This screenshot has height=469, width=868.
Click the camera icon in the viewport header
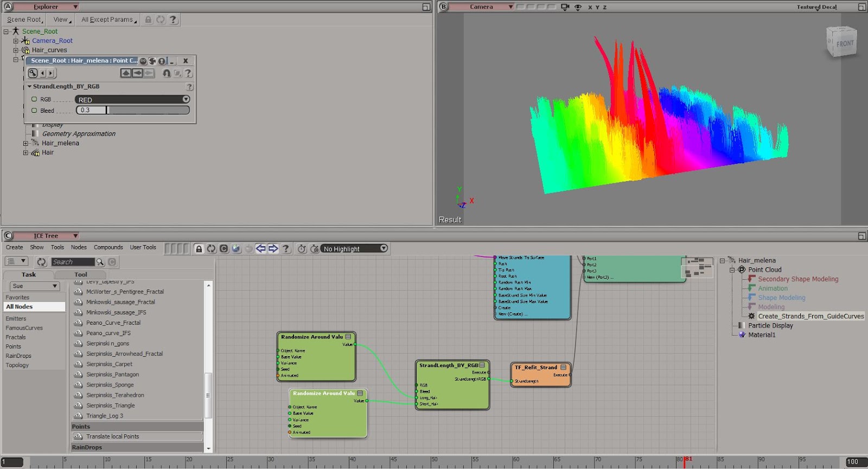(565, 7)
